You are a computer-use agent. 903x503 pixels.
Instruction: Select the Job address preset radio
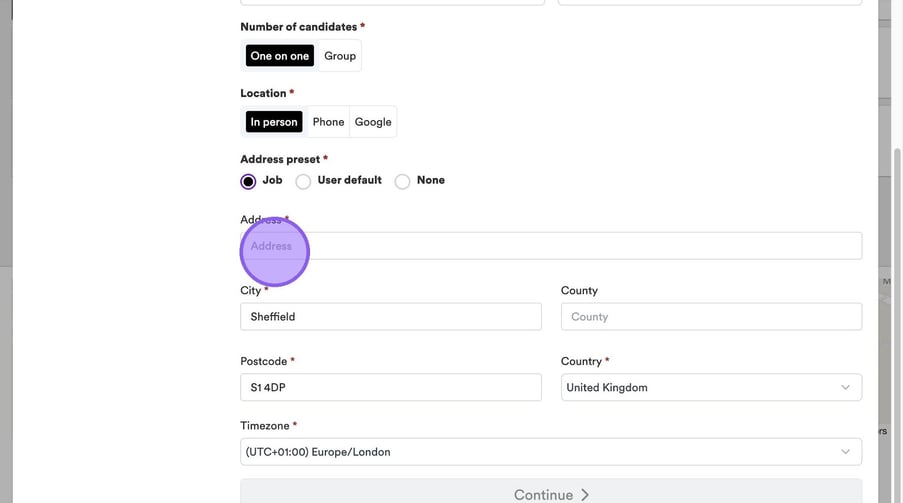[248, 181]
